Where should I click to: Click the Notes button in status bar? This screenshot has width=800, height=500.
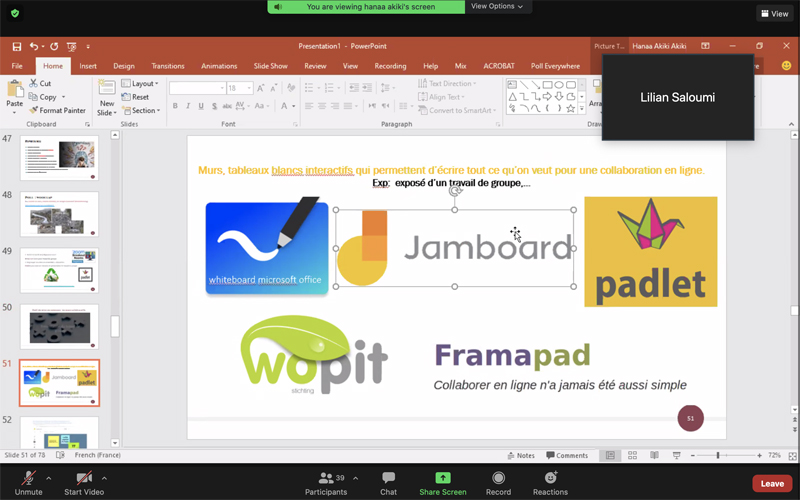click(x=521, y=456)
